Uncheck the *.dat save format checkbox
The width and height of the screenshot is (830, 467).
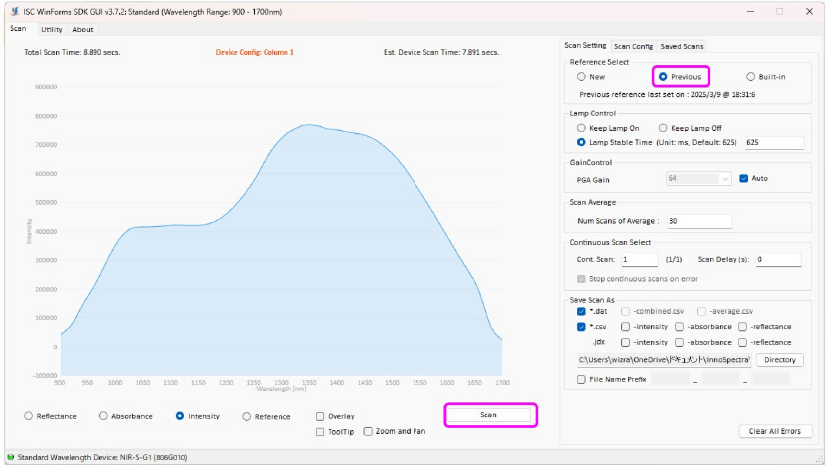point(582,311)
